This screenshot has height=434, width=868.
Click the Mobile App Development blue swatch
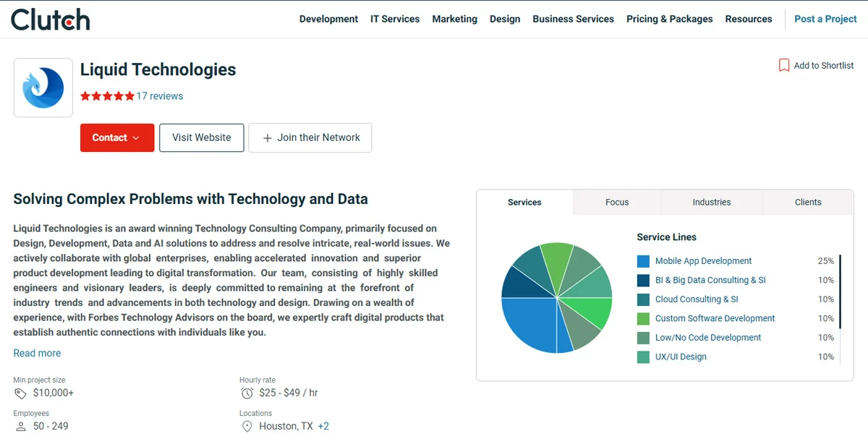coord(643,261)
